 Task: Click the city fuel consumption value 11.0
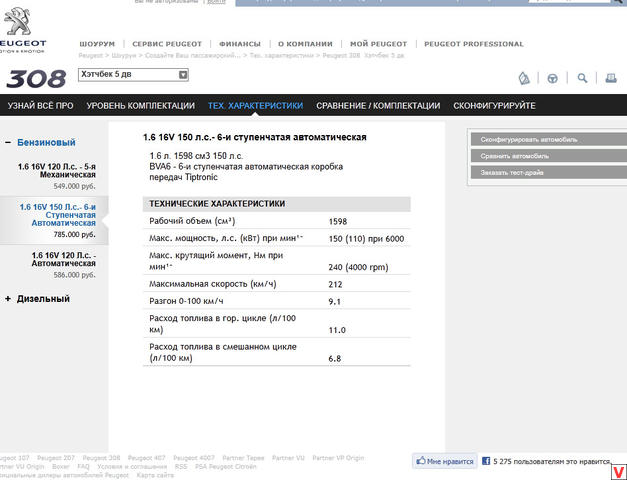[x=337, y=330]
